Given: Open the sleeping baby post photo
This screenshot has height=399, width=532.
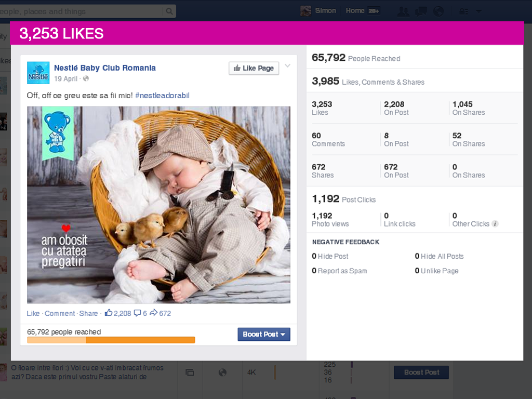Looking at the screenshot, I should pyautogui.click(x=159, y=205).
